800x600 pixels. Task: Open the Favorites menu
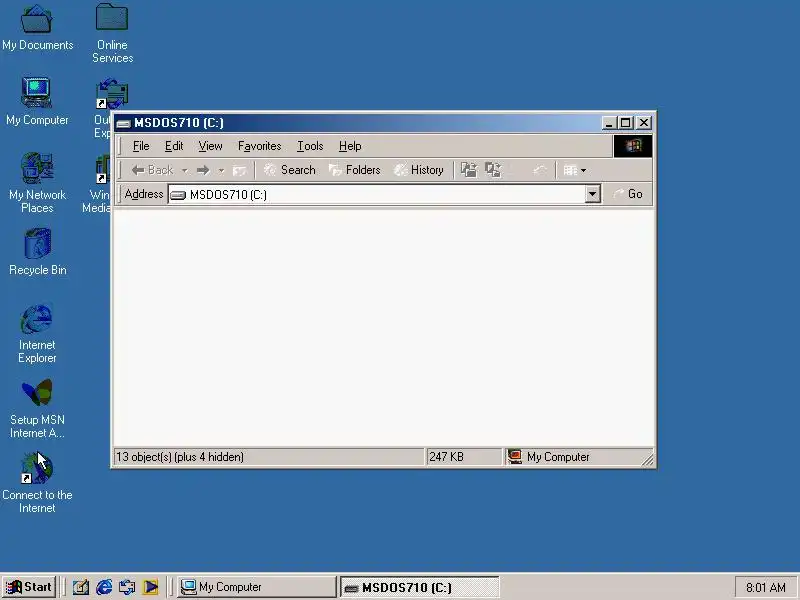point(259,146)
